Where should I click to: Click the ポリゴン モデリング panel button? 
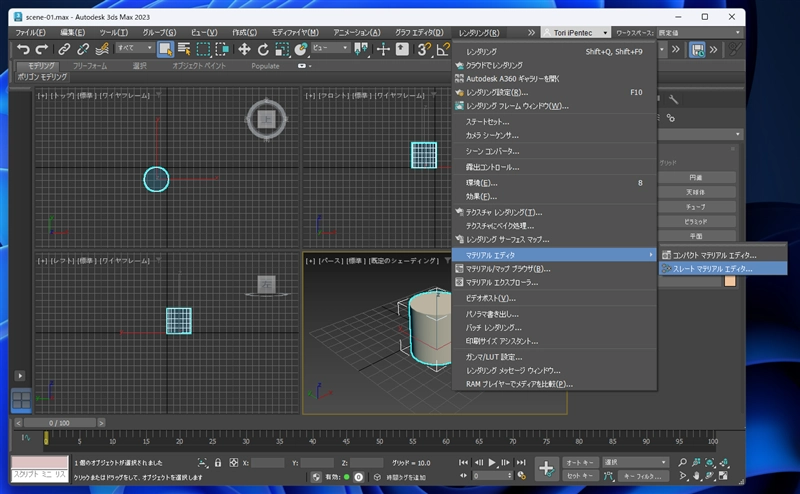coord(42,77)
